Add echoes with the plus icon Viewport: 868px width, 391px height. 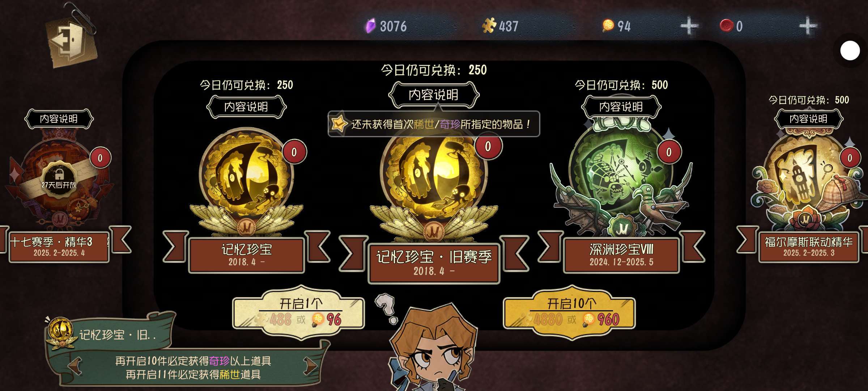(807, 26)
